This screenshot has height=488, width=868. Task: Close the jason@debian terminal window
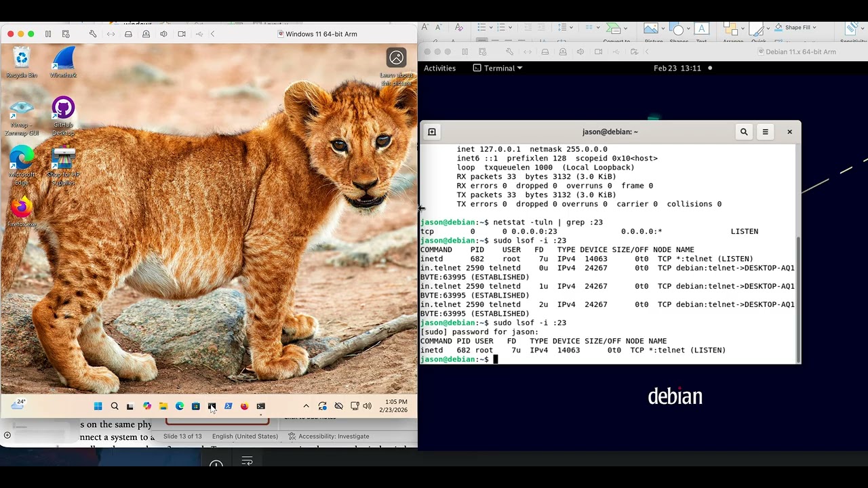(x=789, y=131)
